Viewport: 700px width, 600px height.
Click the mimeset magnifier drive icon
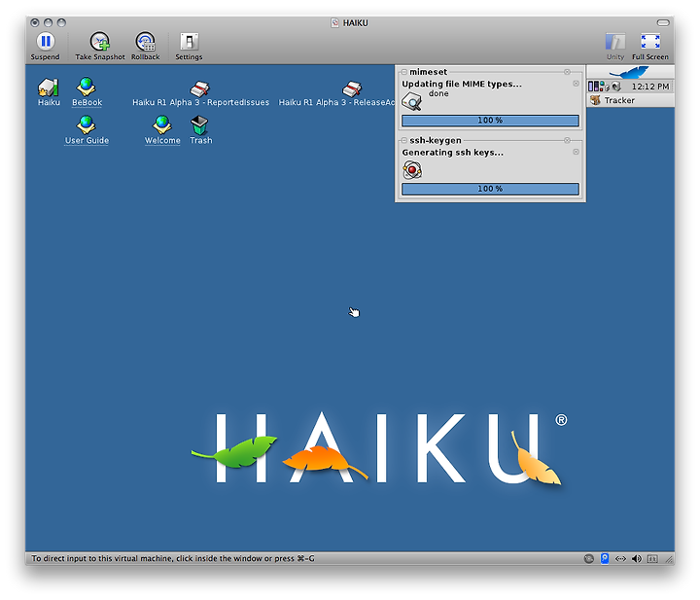coord(411,101)
